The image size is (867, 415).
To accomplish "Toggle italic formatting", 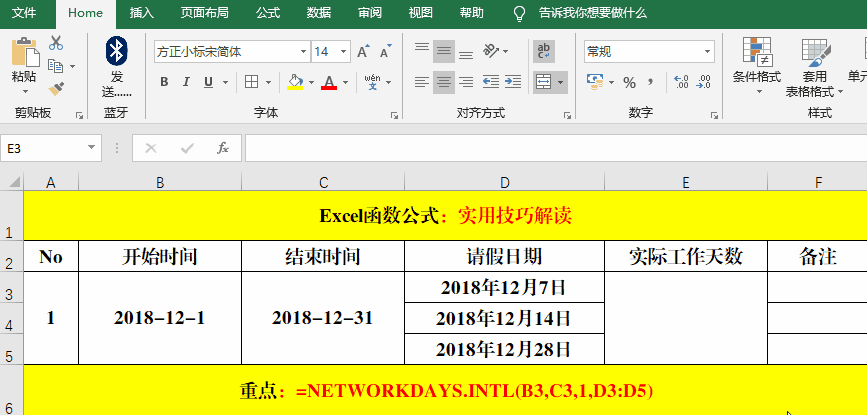I will [186, 82].
